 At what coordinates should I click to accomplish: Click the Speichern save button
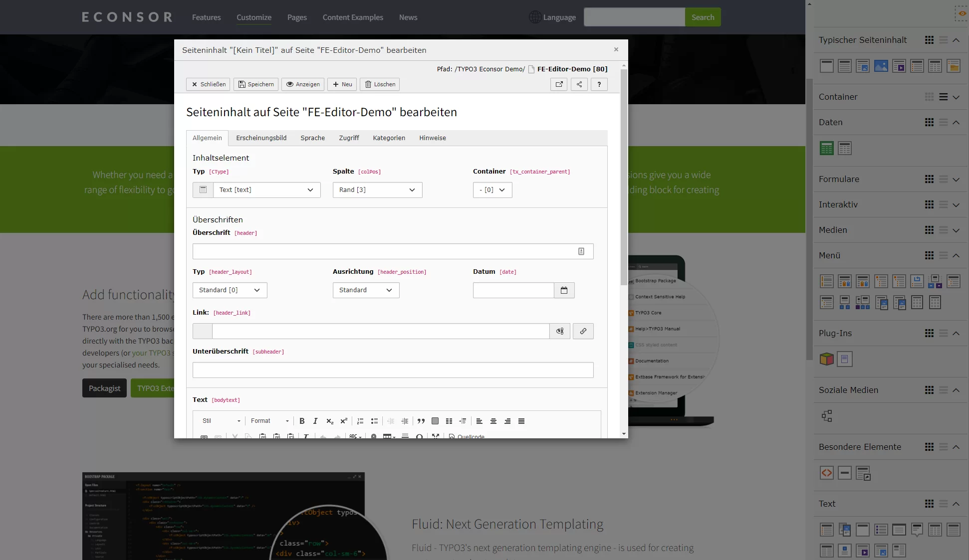(255, 84)
